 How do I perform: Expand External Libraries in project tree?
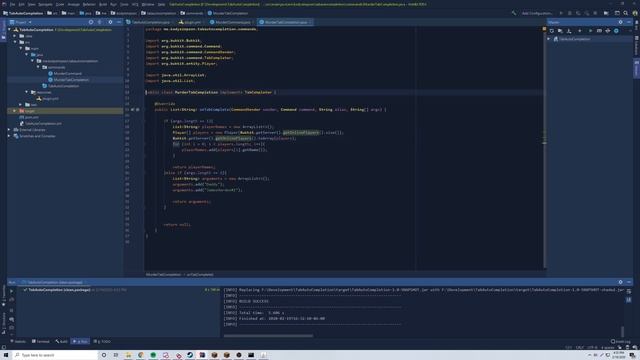[9, 130]
